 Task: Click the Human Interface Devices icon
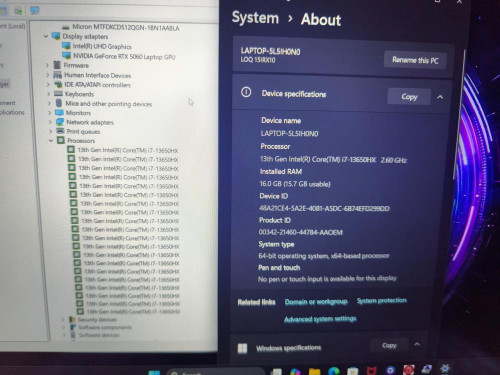57,75
